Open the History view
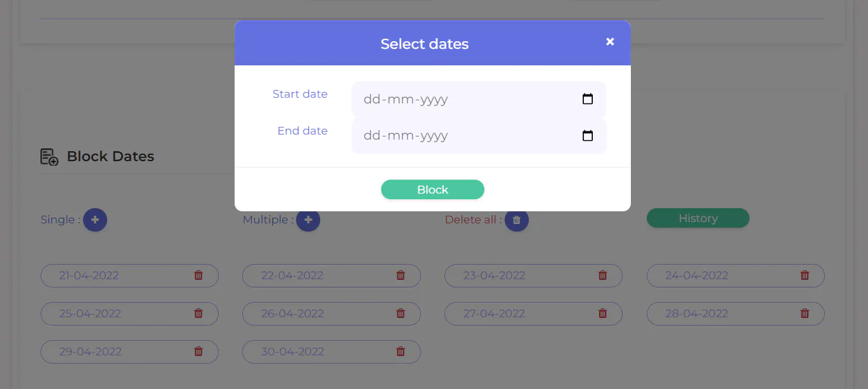The height and width of the screenshot is (389, 868). tap(697, 218)
